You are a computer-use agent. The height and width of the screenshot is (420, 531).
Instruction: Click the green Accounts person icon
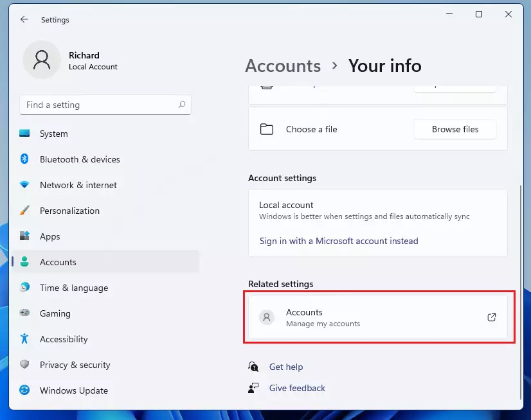point(24,261)
